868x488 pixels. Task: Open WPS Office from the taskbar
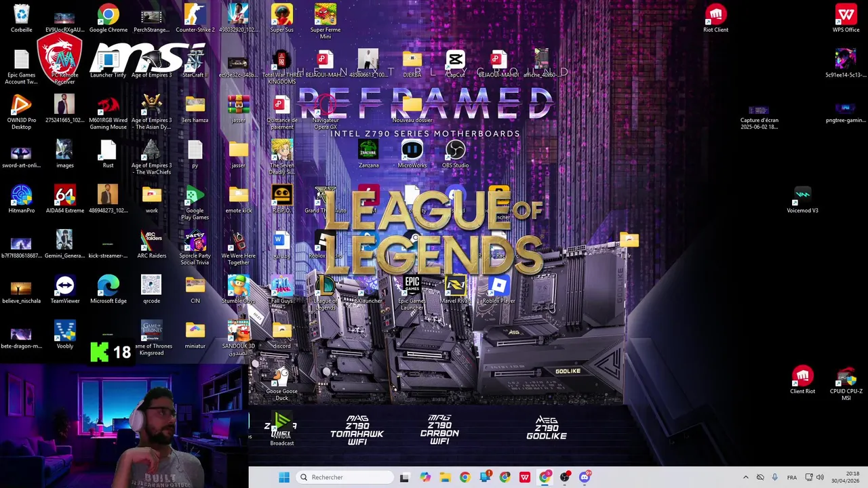525,477
